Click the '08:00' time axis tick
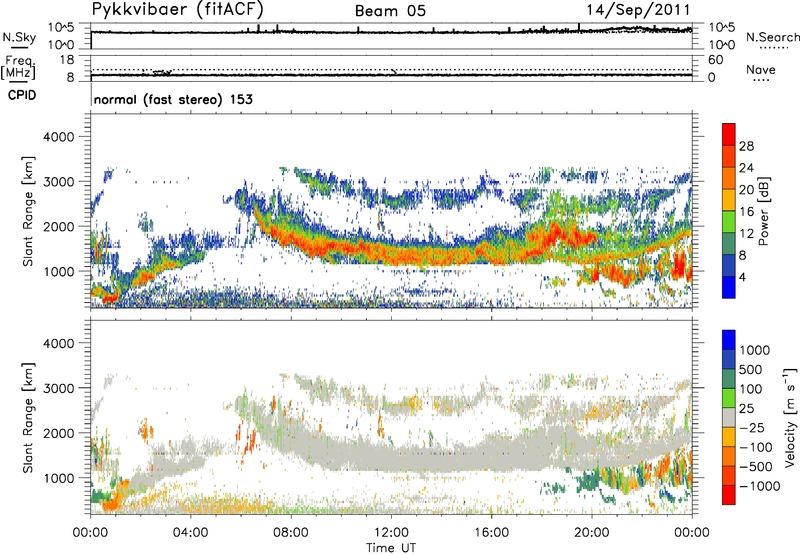Screen dimensions: 800x554 [291, 533]
